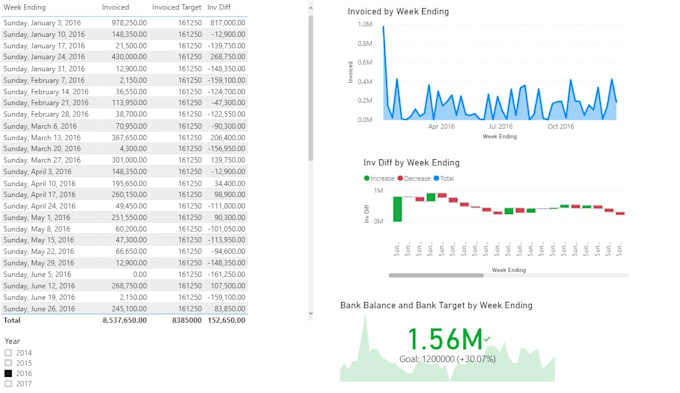Select the Sunday, February 21, 2016 row

[124, 103]
